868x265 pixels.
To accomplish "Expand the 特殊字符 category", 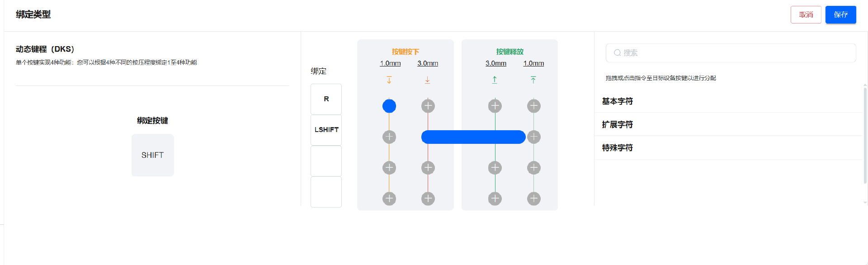I will pos(618,148).
